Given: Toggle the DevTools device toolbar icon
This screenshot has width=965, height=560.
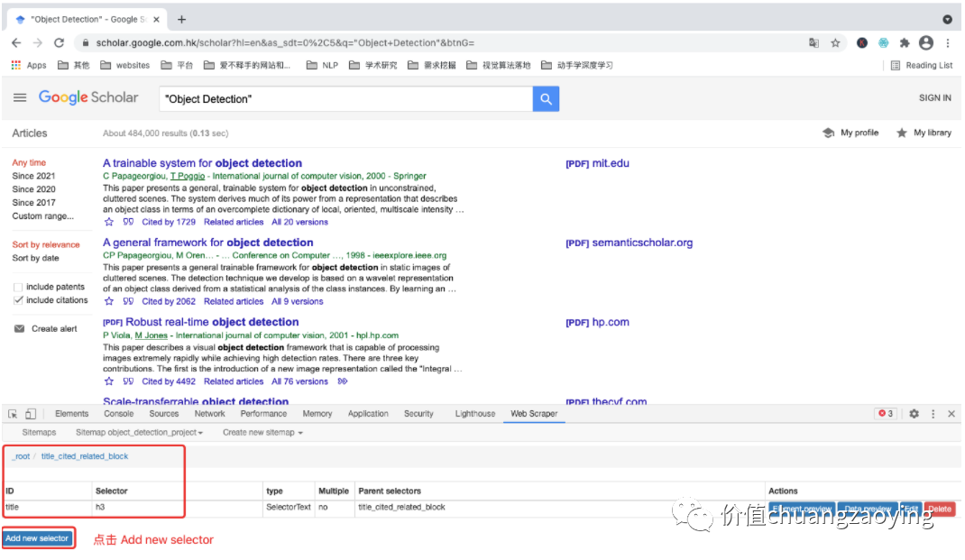Looking at the screenshot, I should click(30, 414).
